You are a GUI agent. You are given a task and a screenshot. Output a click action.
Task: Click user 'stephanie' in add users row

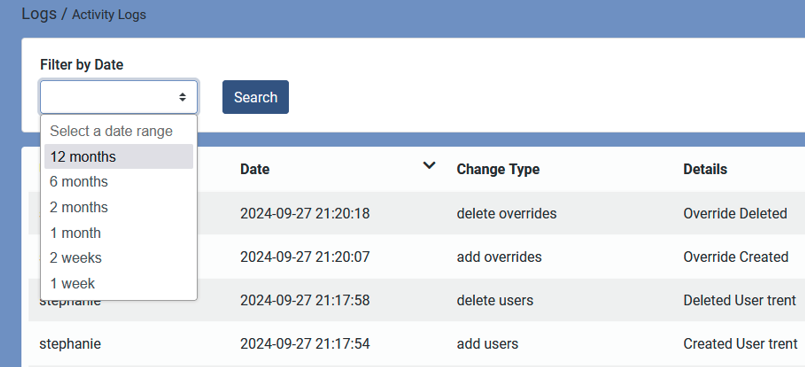(x=70, y=344)
